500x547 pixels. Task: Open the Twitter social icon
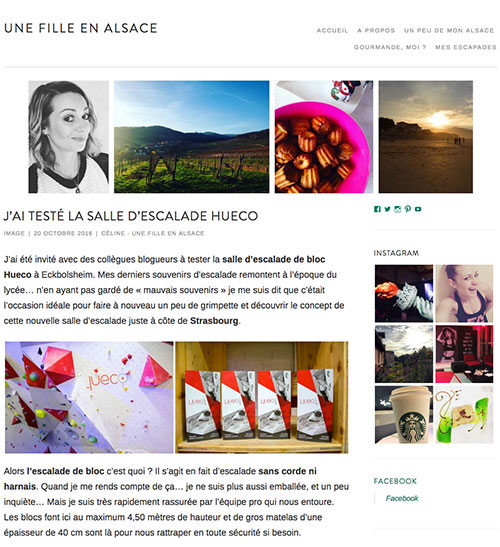[387, 209]
